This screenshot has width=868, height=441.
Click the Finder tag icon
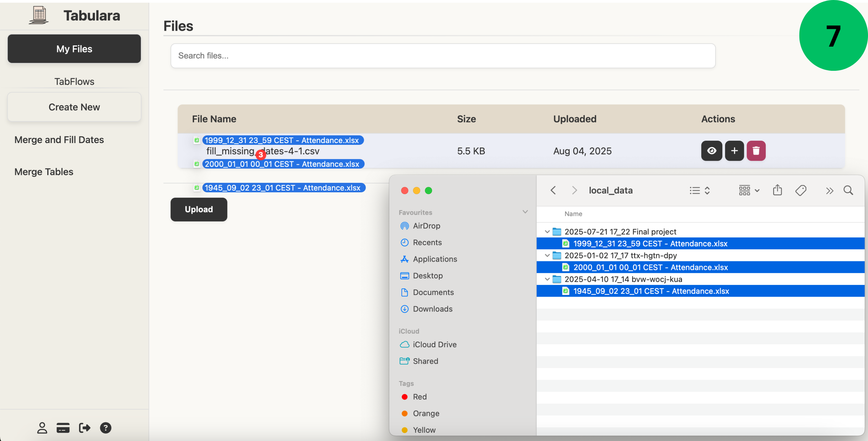(x=801, y=191)
